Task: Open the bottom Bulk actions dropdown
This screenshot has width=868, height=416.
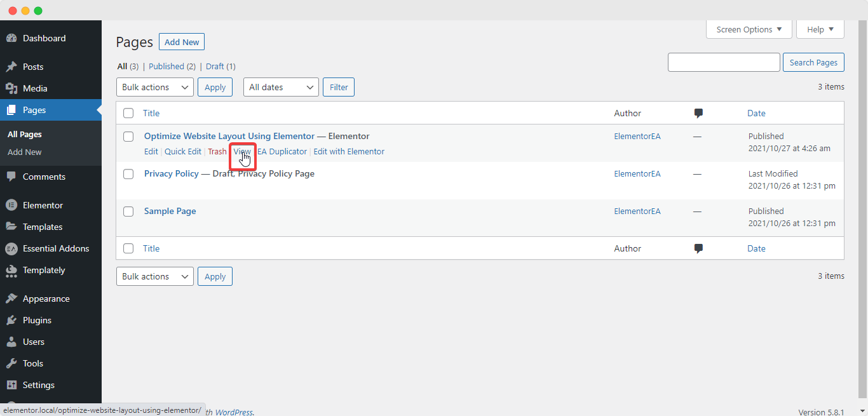Action: [155, 276]
